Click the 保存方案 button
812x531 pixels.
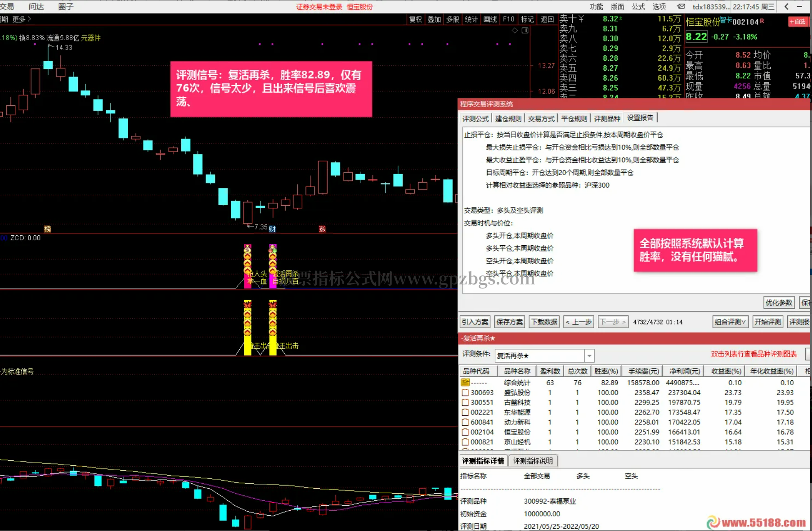[x=510, y=322]
